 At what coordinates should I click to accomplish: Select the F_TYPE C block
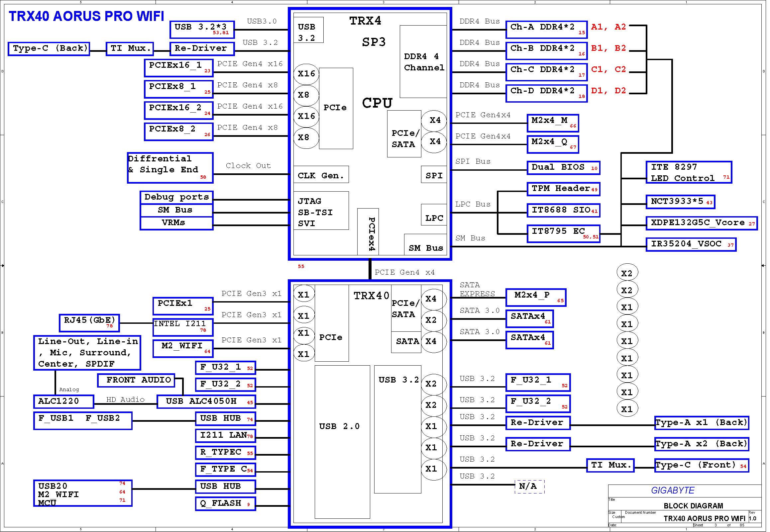[226, 470]
